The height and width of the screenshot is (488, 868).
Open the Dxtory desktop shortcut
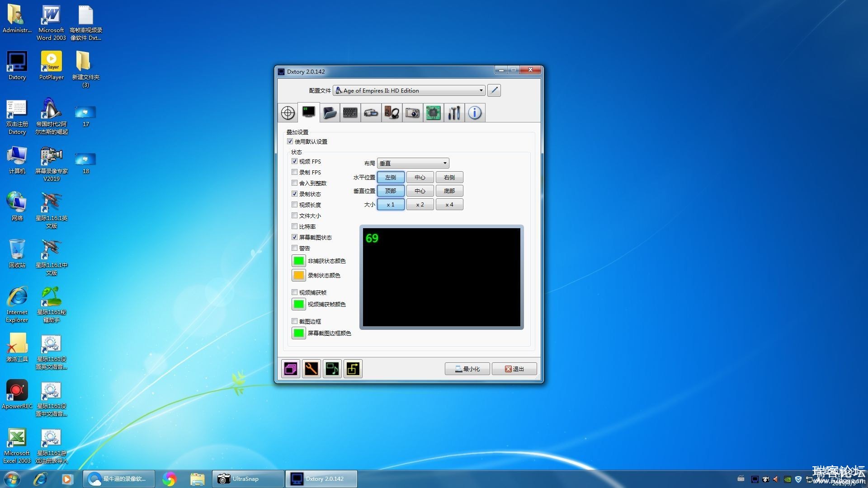click(x=17, y=66)
